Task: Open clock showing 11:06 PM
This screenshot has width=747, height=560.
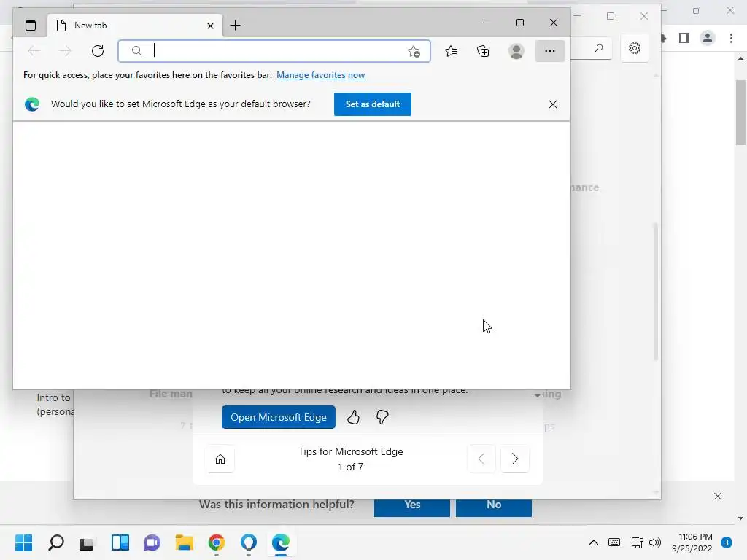Action: [692, 542]
